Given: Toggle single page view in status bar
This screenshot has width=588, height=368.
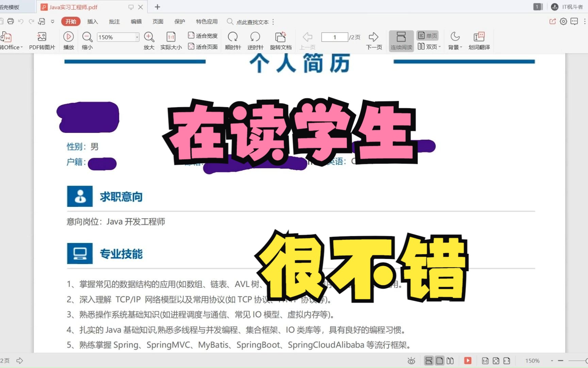Looking at the screenshot, I should [x=440, y=361].
